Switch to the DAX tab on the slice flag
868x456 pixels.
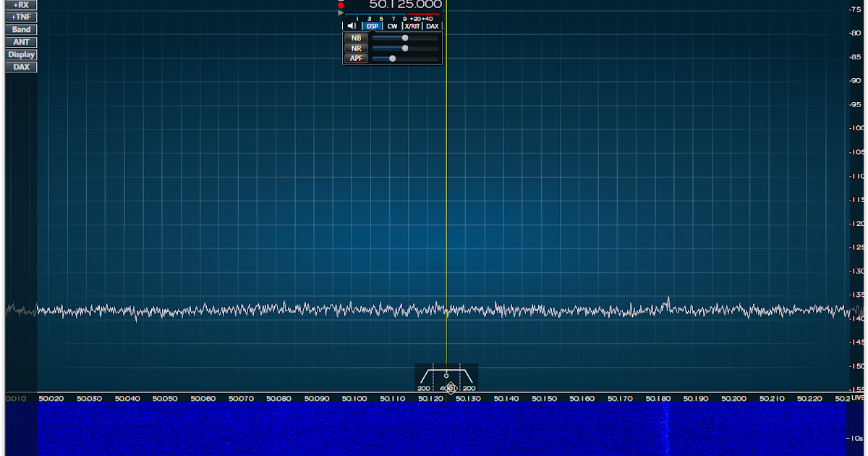[x=433, y=25]
